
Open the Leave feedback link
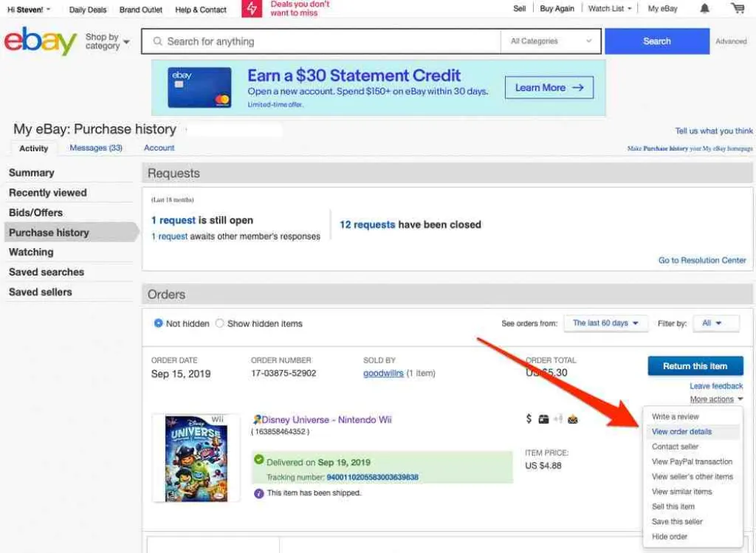(x=716, y=385)
